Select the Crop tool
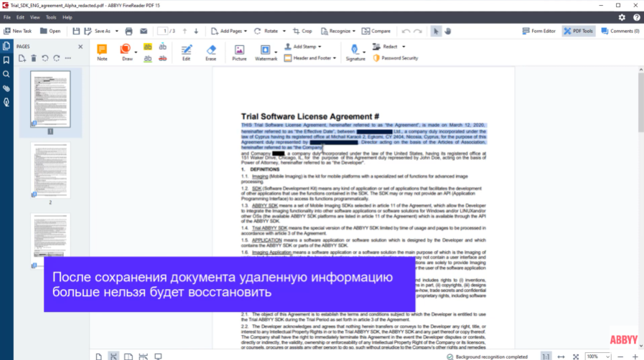Viewport: 644px width, 360px height. pos(302,31)
